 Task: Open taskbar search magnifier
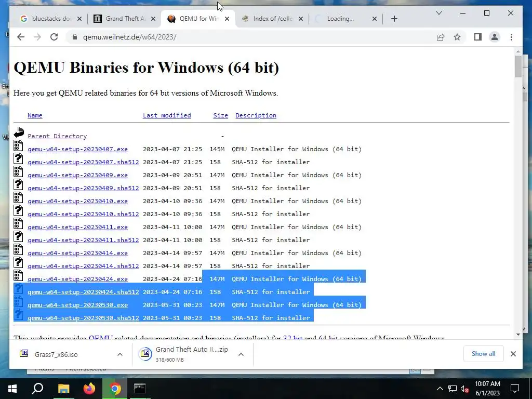37,389
